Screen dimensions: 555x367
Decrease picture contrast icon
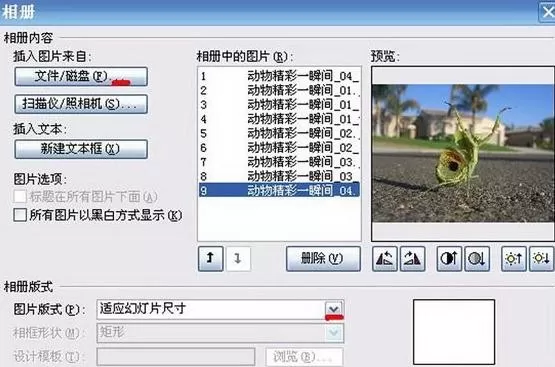[477, 259]
